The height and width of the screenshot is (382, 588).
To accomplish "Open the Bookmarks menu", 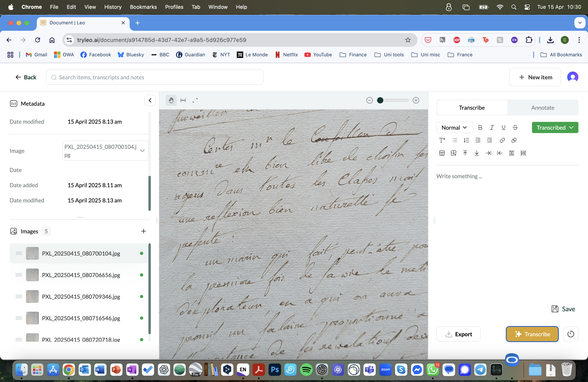I will (x=143, y=7).
